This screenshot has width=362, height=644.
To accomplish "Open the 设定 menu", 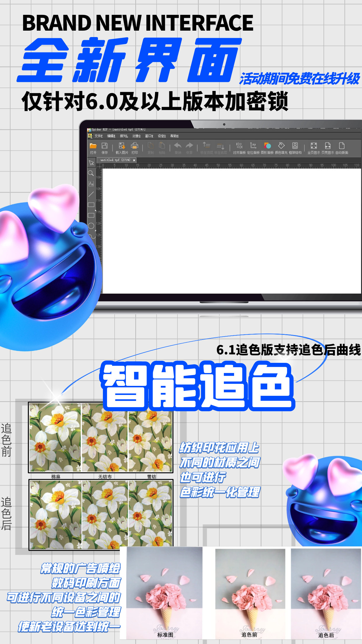I will click(x=162, y=136).
